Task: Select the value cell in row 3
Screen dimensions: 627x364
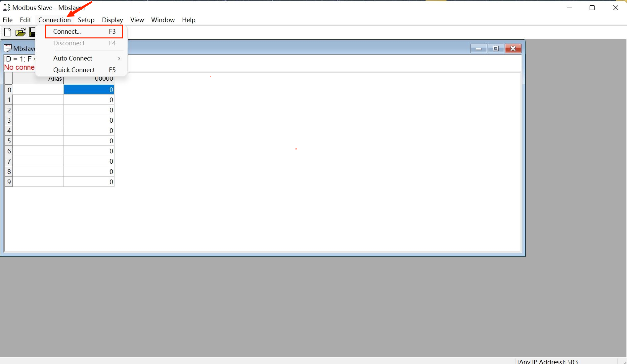Action: (89, 120)
